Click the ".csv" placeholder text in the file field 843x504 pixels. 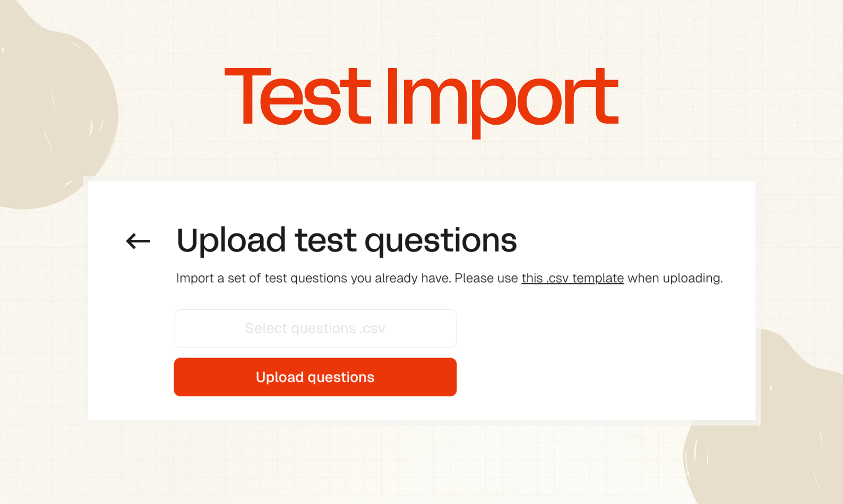pos(372,328)
